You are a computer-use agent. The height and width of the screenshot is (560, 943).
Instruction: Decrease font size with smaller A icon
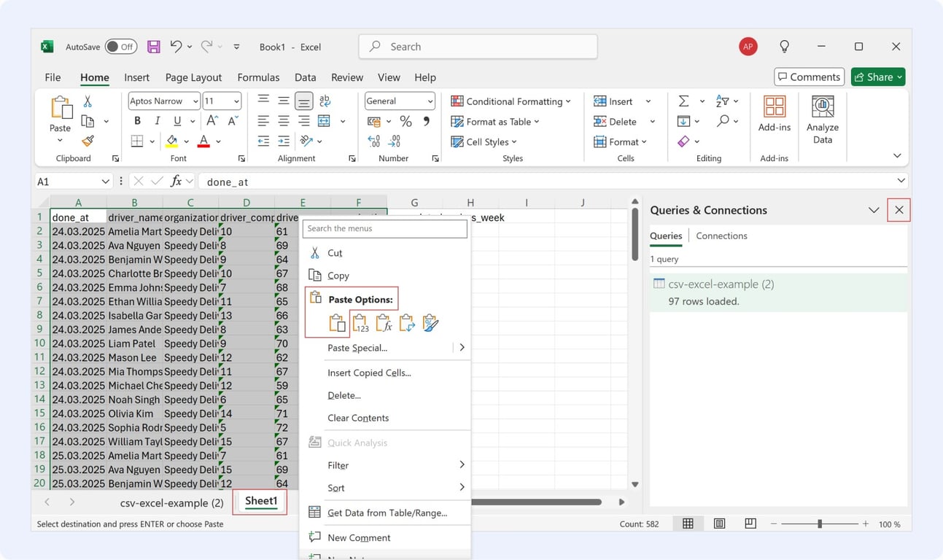pyautogui.click(x=233, y=121)
